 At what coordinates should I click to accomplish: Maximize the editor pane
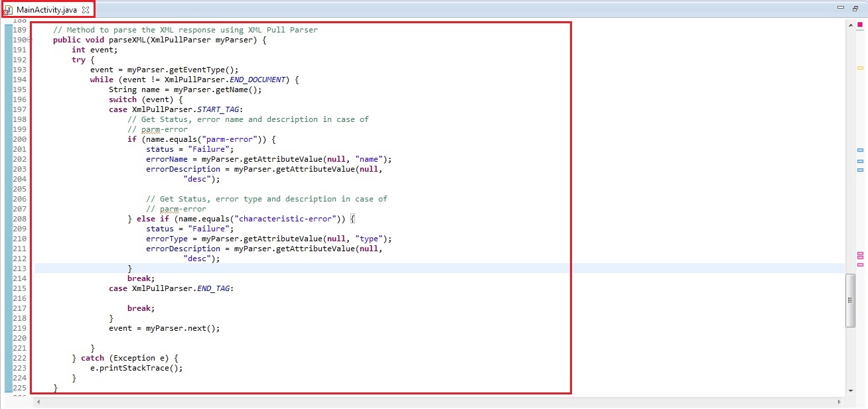[855, 8]
